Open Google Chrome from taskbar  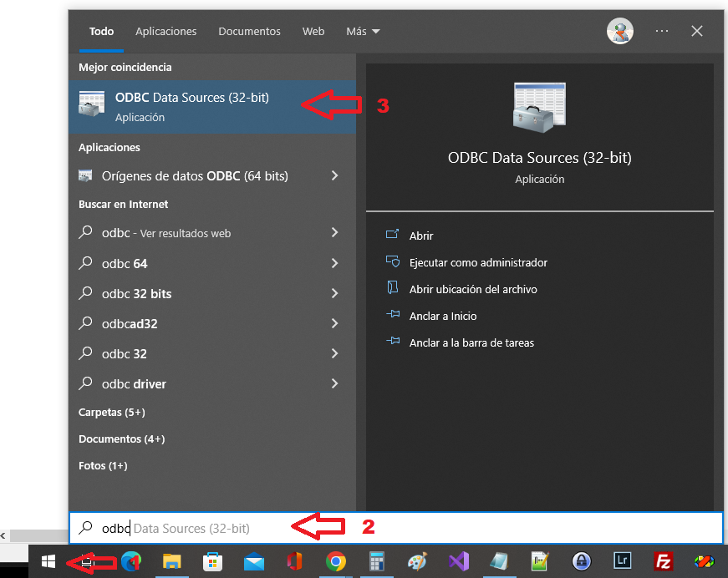coord(336,562)
